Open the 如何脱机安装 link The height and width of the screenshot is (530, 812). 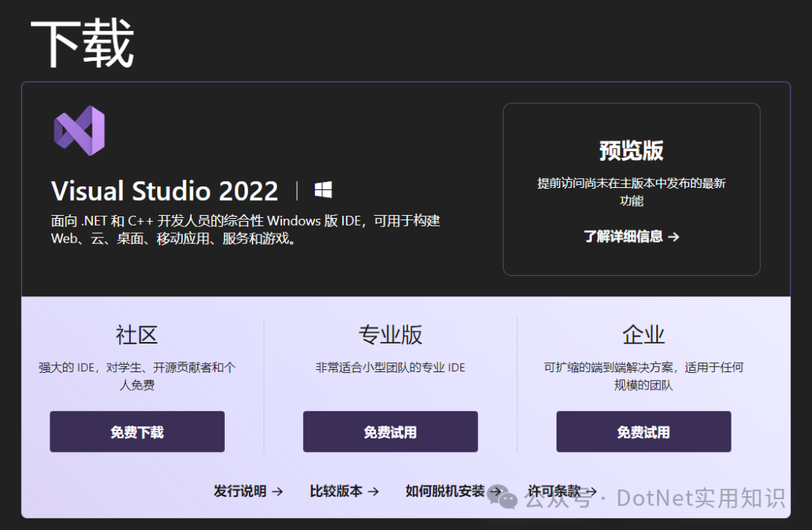click(453, 491)
